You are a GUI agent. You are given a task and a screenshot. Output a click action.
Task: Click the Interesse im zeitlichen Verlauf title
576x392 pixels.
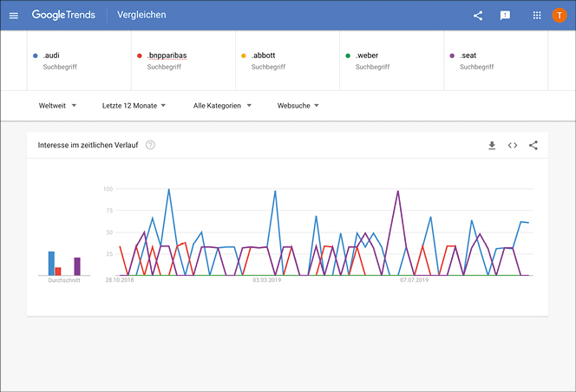88,145
